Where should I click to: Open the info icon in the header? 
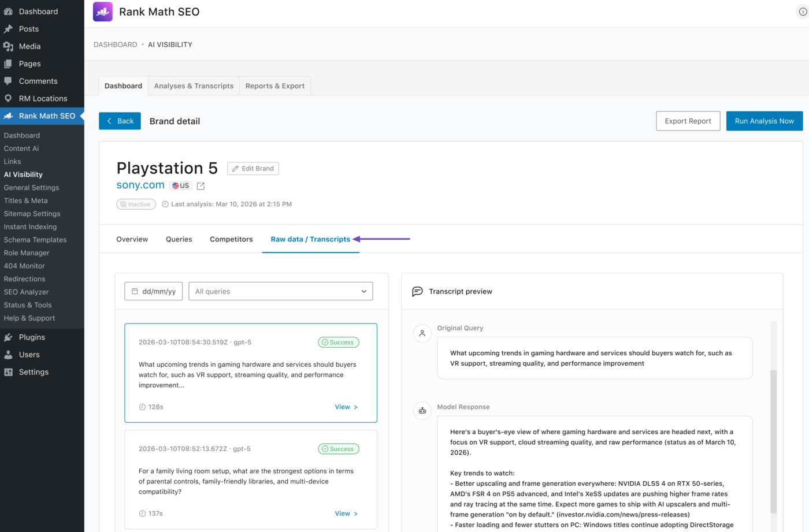coord(803,12)
